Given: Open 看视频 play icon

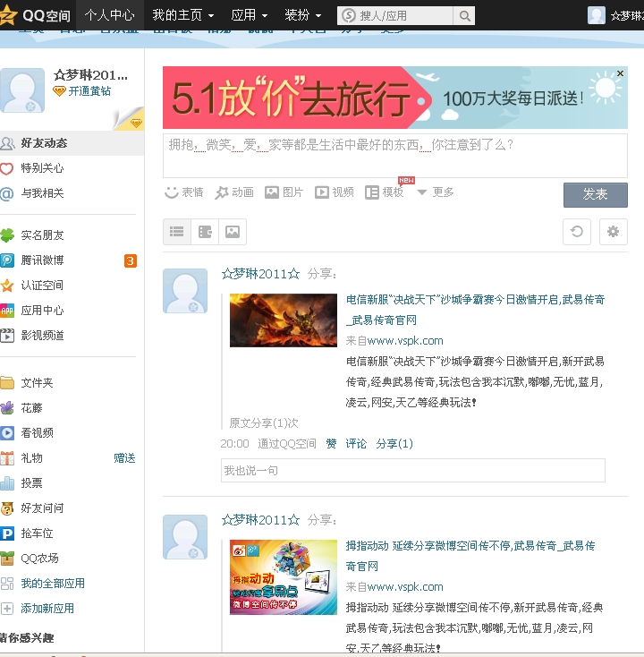Looking at the screenshot, I should tap(7, 433).
